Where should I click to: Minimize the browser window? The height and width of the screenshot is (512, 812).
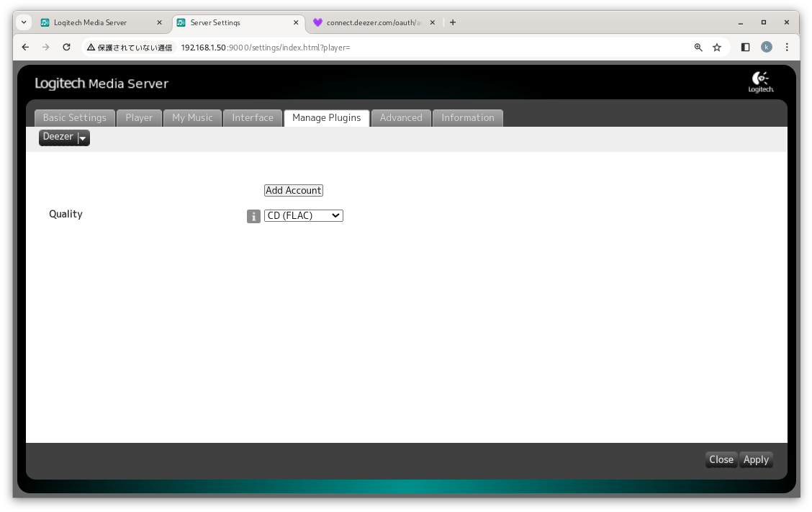(x=741, y=22)
